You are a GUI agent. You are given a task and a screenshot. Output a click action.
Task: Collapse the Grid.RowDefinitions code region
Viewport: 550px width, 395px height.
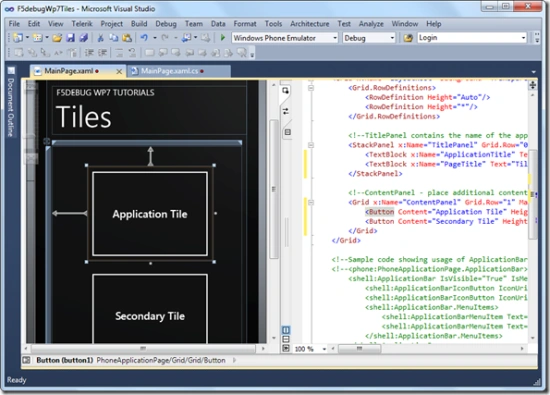click(311, 88)
